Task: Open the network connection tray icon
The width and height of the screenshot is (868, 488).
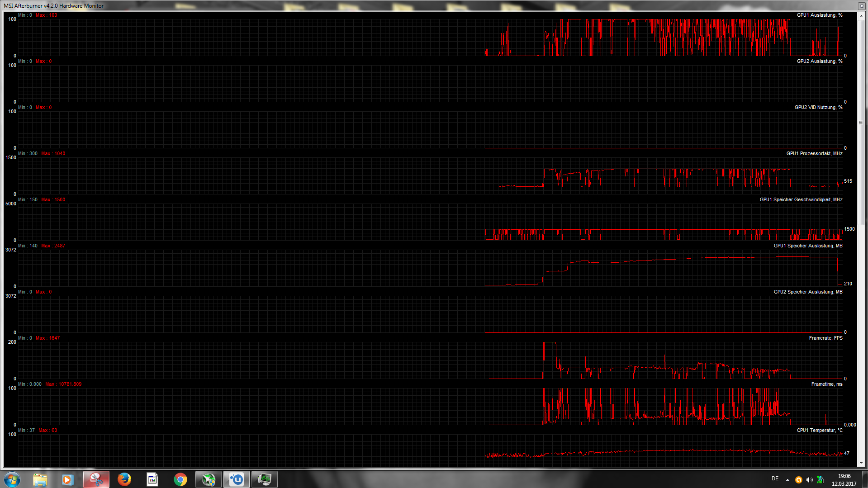Action: point(820,480)
